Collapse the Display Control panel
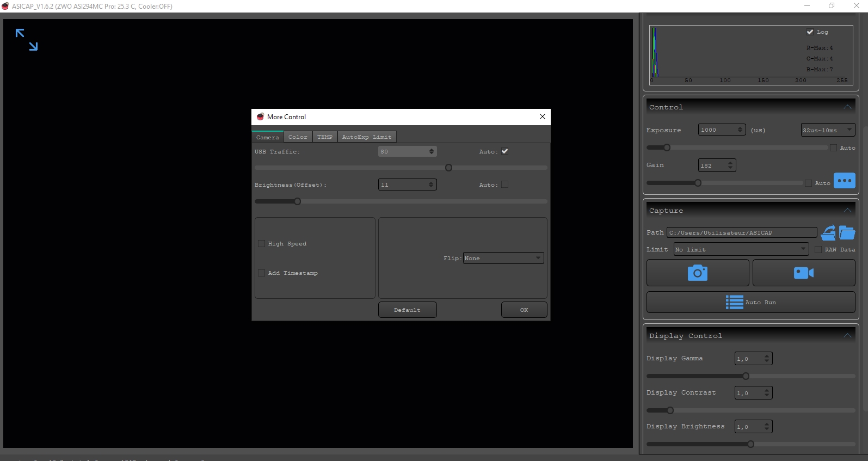This screenshot has width=868, height=461. pos(847,336)
